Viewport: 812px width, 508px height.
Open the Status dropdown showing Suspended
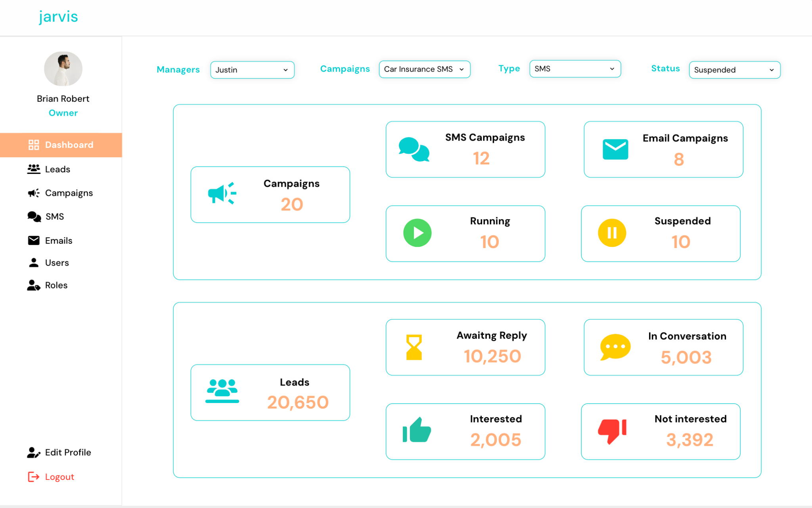[734, 70]
